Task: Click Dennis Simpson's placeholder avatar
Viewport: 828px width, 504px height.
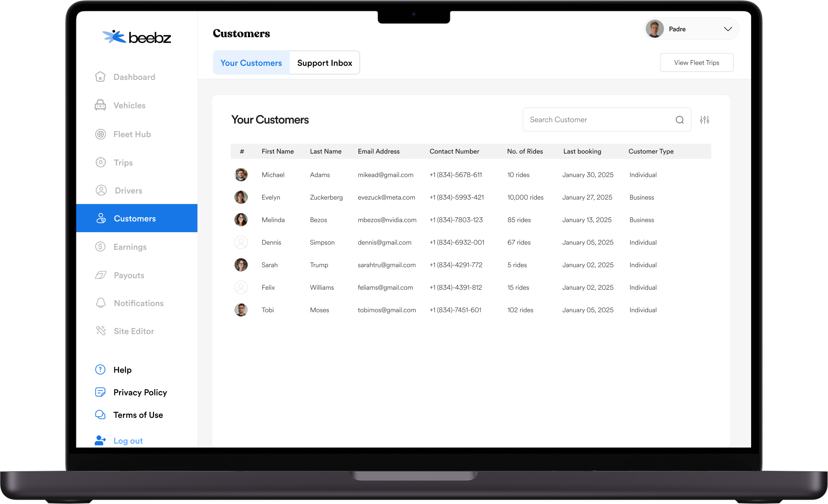Action: pyautogui.click(x=241, y=242)
